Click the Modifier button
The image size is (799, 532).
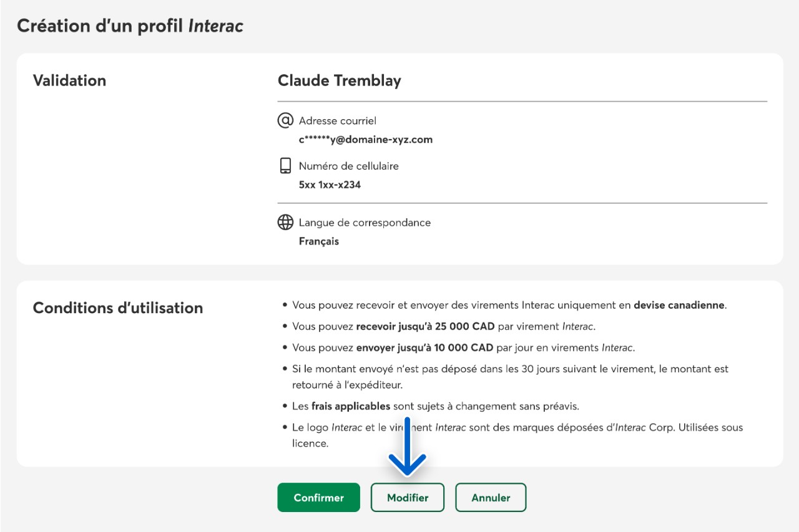[408, 498]
